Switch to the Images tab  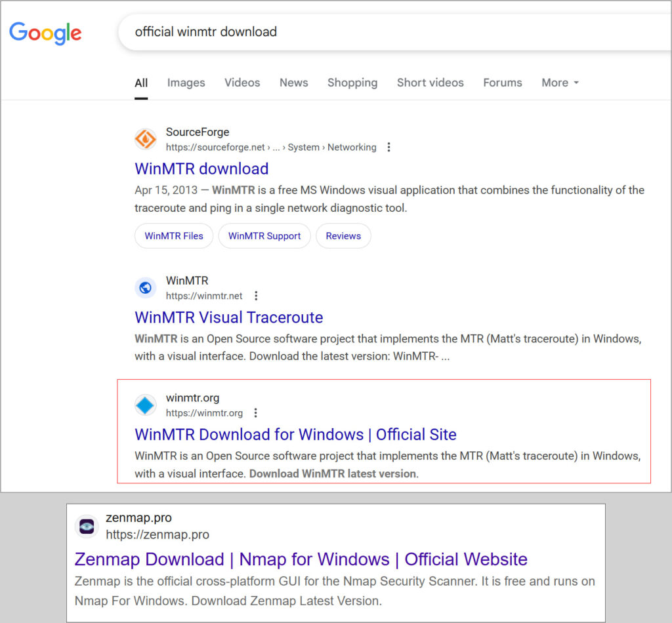point(186,83)
